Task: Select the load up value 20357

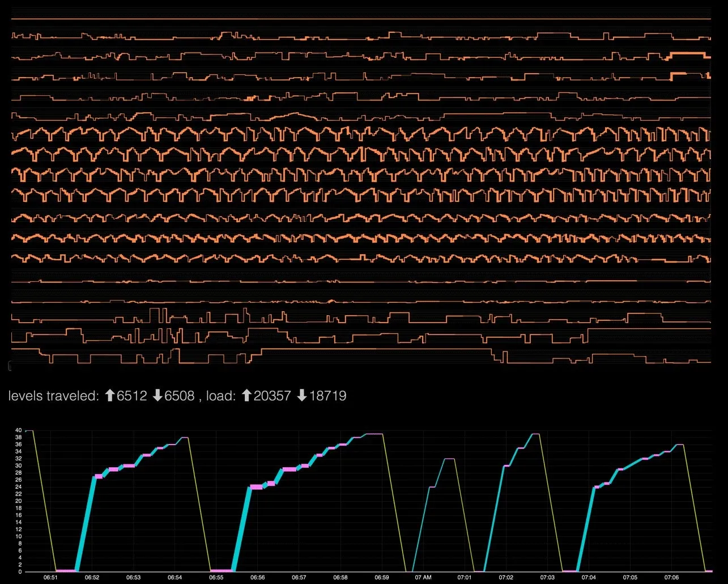Action: pos(273,396)
